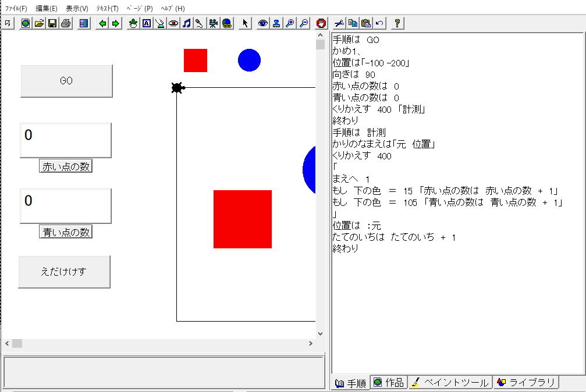The image size is (586, 392).
Task: Click the 赤い点の数 value box showing 0
Action: pyautogui.click(x=66, y=140)
